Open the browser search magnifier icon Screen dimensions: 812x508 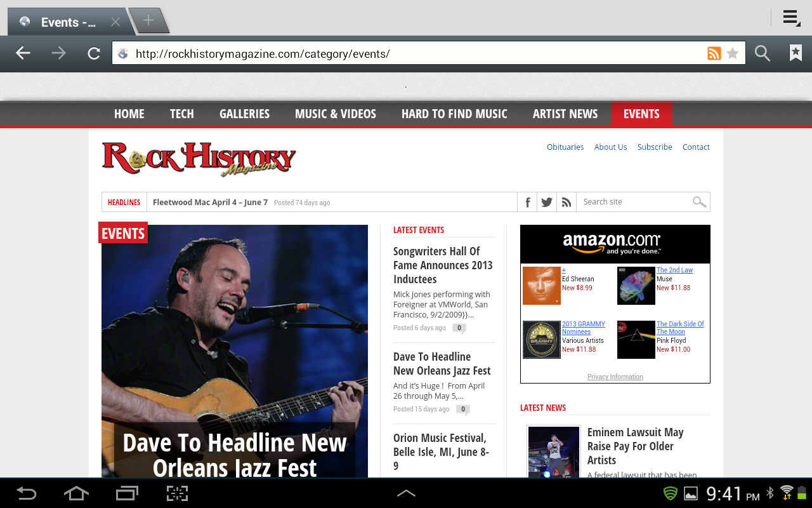(763, 53)
